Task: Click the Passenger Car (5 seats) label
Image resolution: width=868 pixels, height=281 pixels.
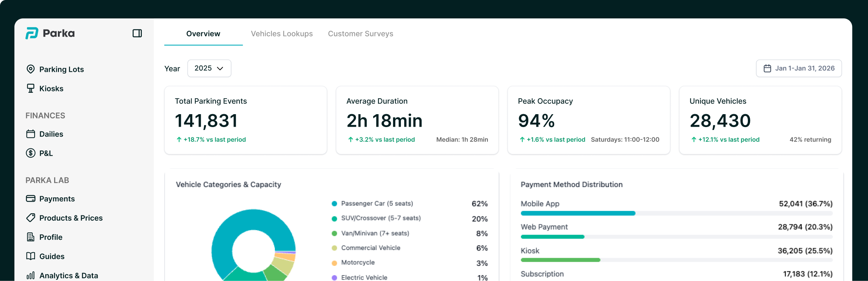Action: point(377,204)
